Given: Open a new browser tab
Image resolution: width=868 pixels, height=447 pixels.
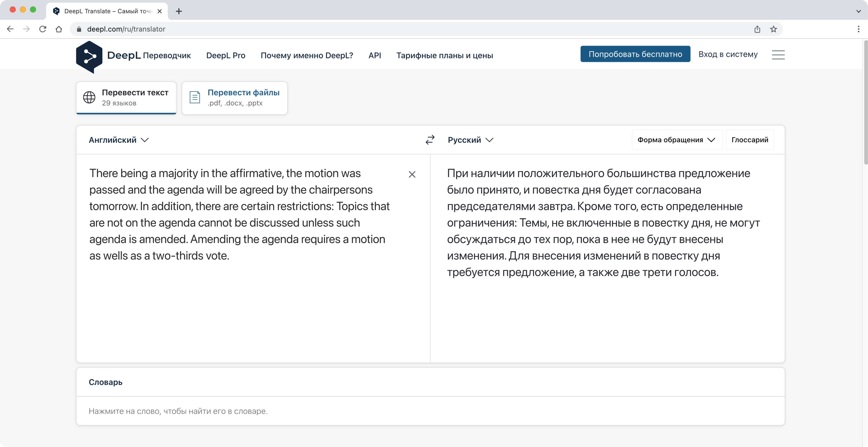Looking at the screenshot, I should pyautogui.click(x=179, y=11).
